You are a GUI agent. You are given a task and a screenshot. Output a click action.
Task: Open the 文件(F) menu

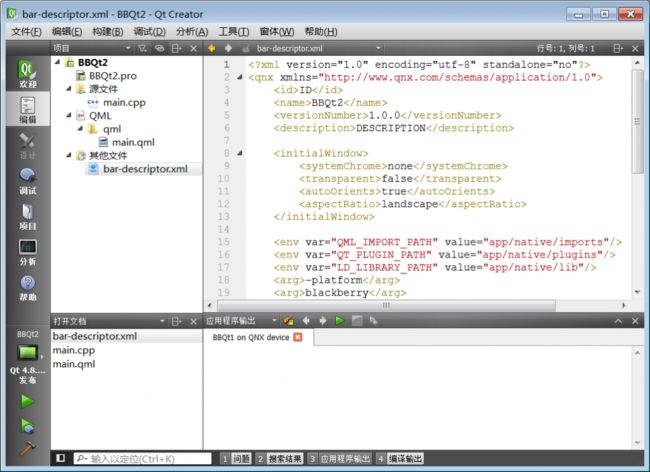pyautogui.click(x=27, y=32)
